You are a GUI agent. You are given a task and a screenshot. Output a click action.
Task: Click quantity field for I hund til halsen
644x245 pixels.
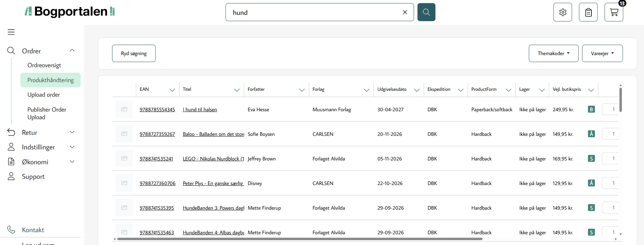click(x=610, y=109)
